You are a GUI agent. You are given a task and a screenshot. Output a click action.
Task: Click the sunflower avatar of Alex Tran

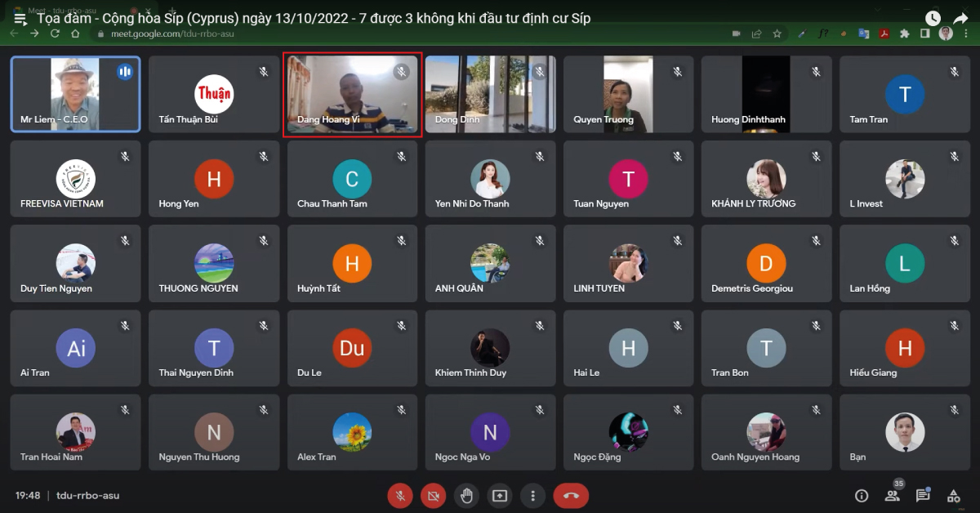click(352, 432)
